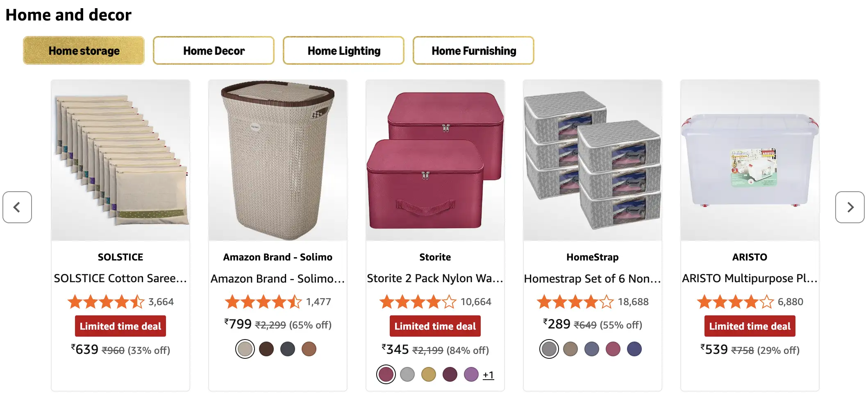868x403 pixels.
Task: Click the next carousel arrow
Action: [x=850, y=207]
